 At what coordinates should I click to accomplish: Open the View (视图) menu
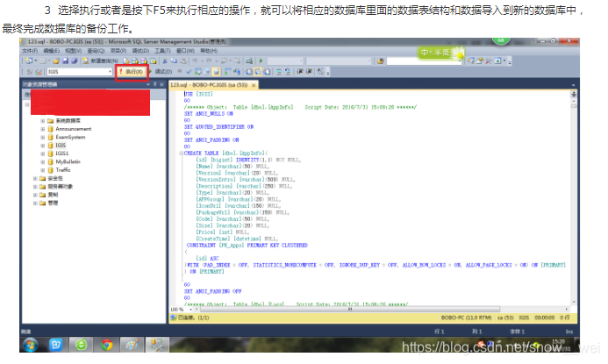coord(74,51)
